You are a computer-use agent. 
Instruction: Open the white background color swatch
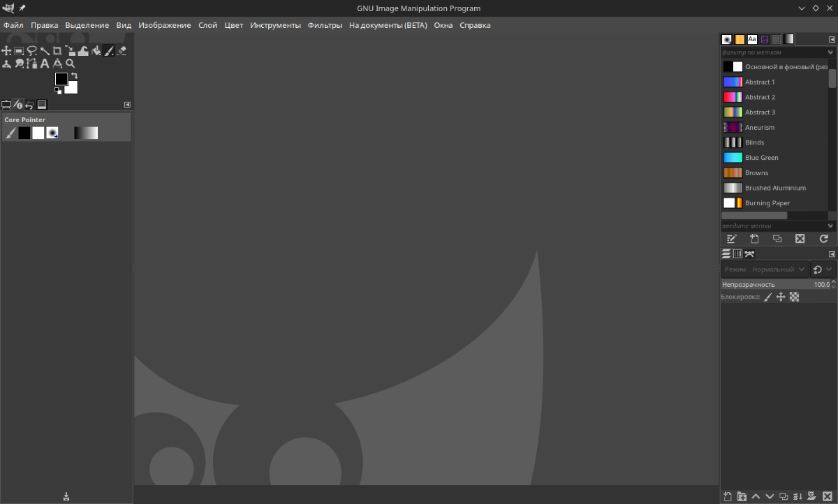coord(73,89)
